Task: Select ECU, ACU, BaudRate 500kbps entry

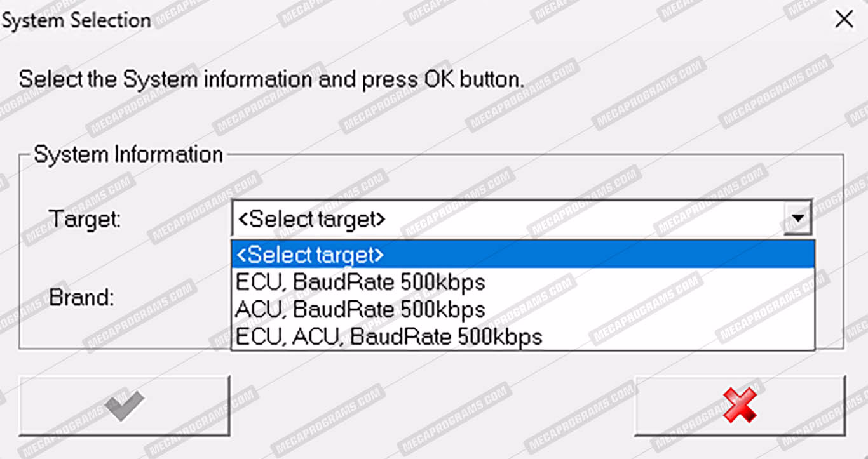Action: [389, 336]
